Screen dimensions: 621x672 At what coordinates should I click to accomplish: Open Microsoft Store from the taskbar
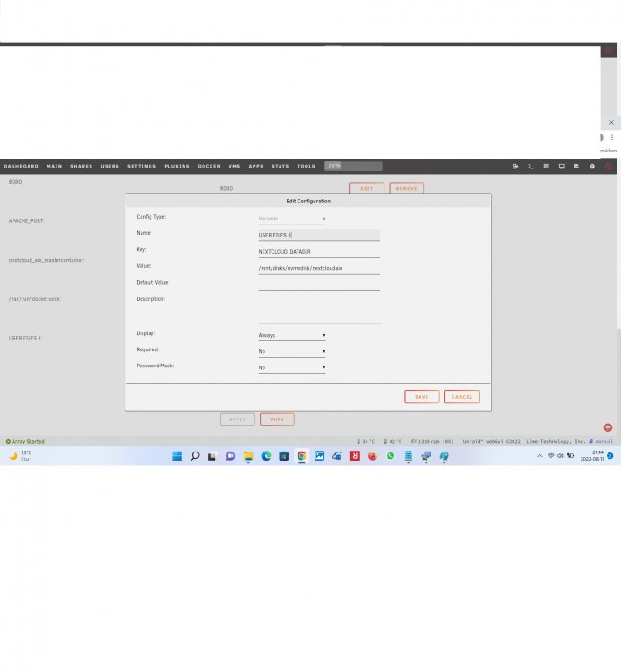tap(284, 456)
